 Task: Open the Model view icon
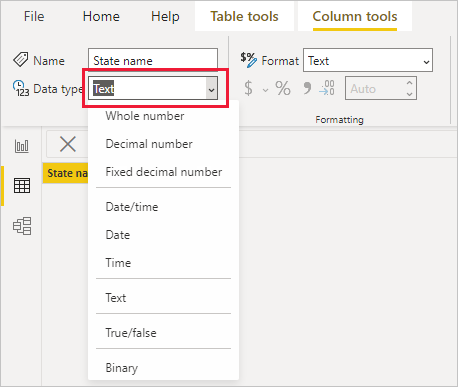pyautogui.click(x=22, y=226)
